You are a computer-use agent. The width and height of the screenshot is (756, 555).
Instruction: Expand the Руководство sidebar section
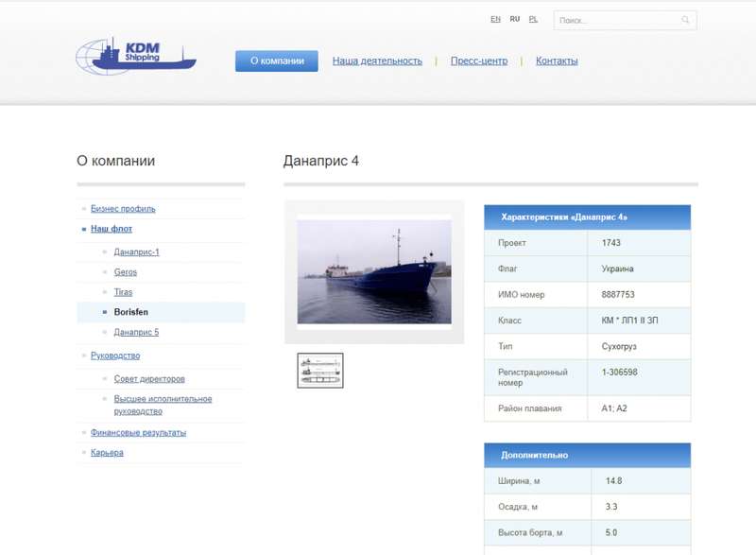[x=115, y=356]
